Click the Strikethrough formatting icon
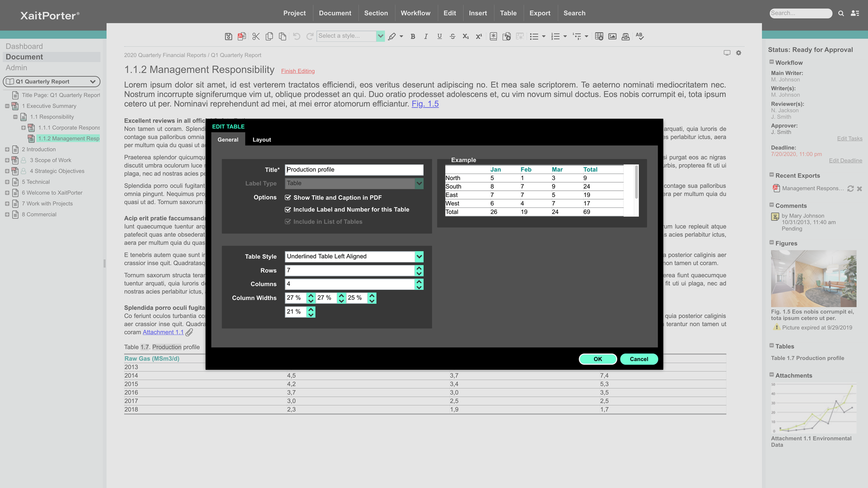 coord(453,37)
